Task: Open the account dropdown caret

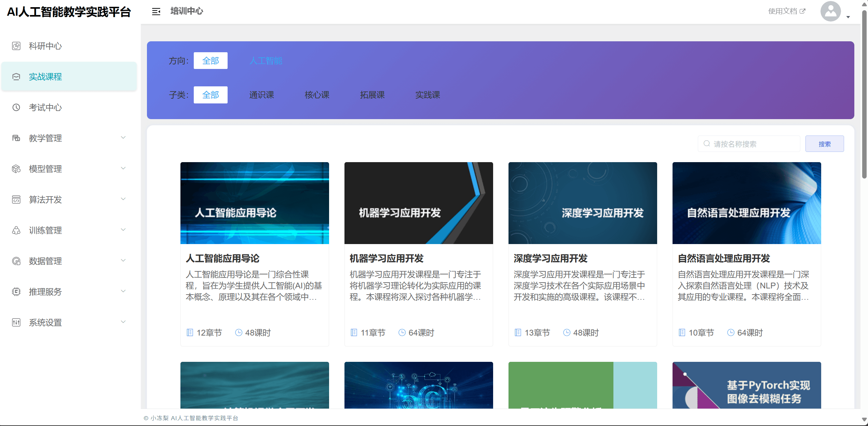Action: pyautogui.click(x=848, y=17)
